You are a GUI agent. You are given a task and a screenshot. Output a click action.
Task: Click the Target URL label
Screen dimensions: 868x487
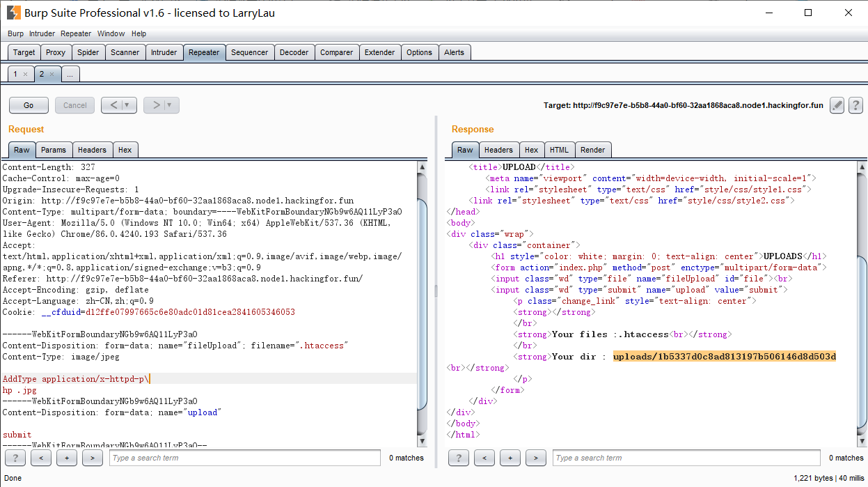[684, 106]
